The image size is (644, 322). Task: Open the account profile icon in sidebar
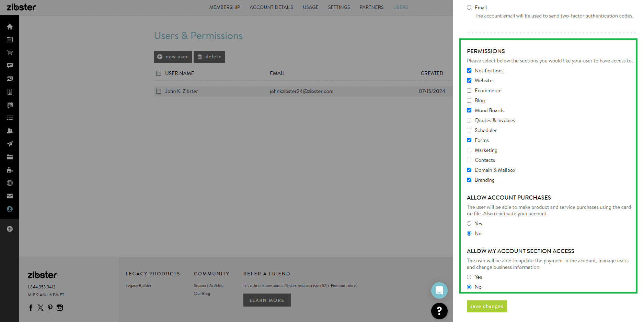[x=10, y=209]
